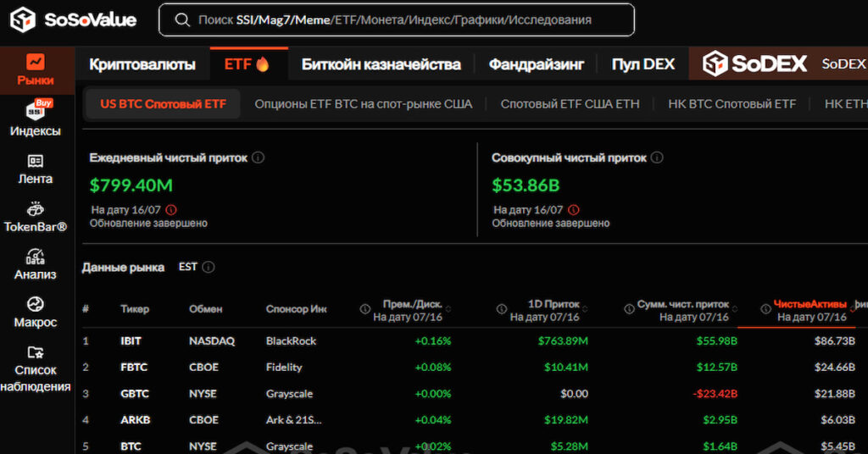
Task: Open the IBIT ticker row
Action: coord(131,340)
